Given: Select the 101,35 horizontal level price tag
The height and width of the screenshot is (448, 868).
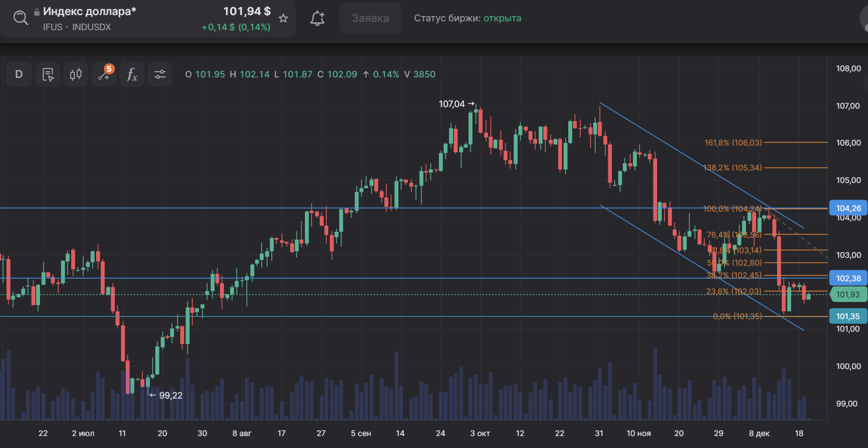Looking at the screenshot, I should (x=848, y=316).
